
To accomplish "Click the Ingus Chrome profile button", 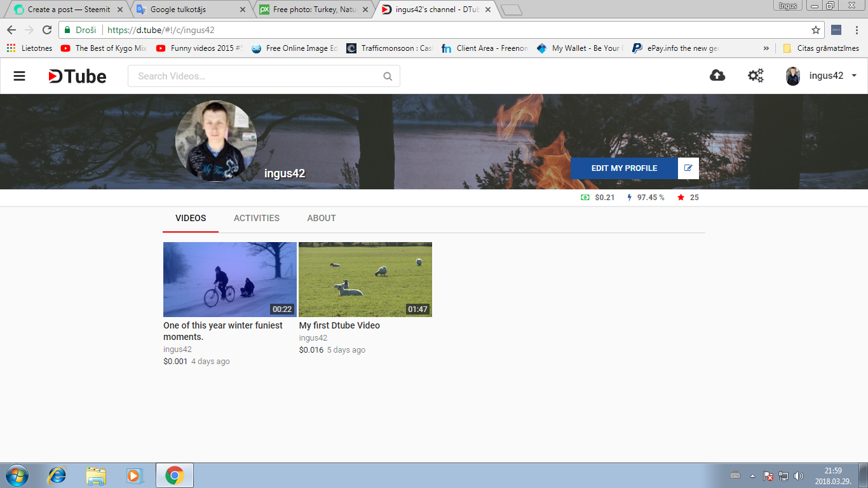I will pos(788,5).
